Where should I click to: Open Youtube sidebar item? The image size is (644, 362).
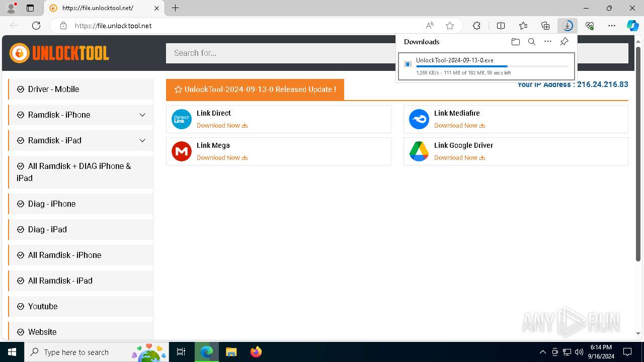[81, 306]
